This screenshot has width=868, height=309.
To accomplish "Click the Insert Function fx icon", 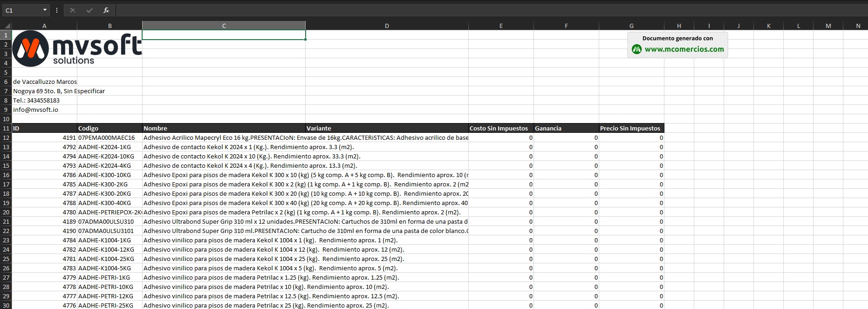I will (x=106, y=10).
